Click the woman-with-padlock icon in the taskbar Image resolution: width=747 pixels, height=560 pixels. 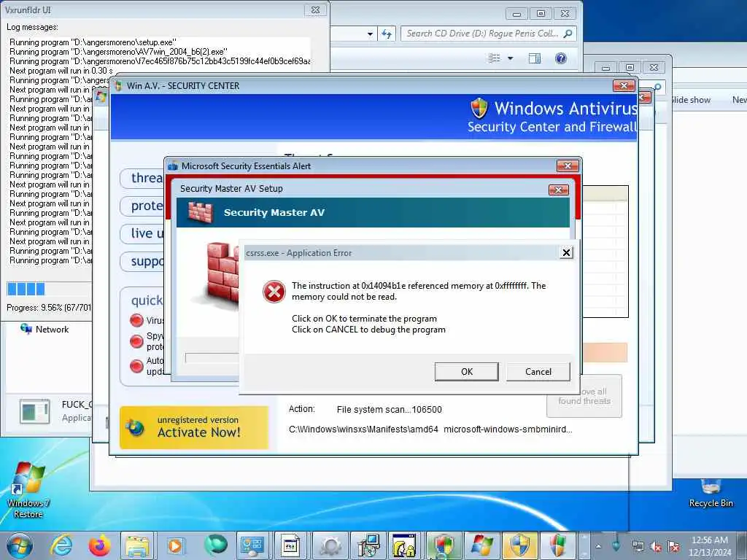(404, 546)
